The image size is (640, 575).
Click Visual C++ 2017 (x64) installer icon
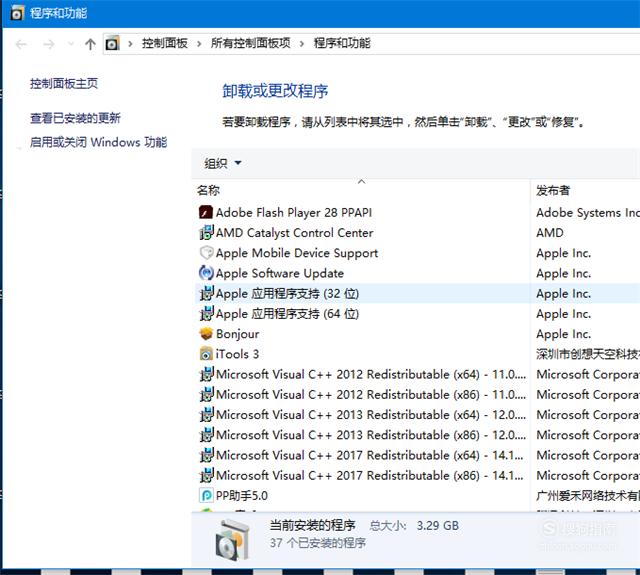(x=206, y=455)
